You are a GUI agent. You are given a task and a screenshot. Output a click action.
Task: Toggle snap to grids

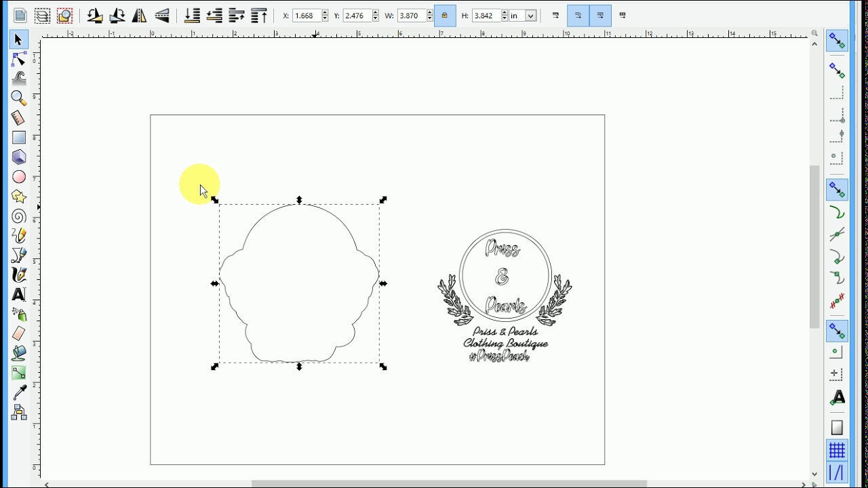point(837,450)
